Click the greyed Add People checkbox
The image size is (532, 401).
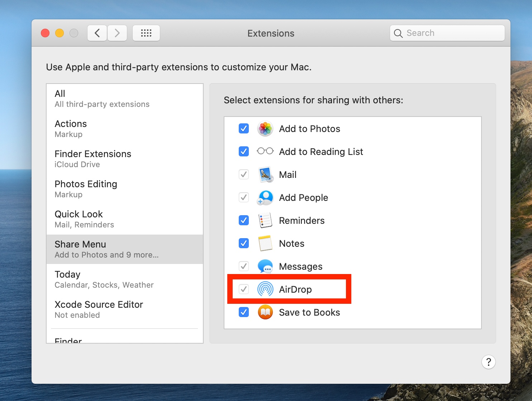coord(244,197)
